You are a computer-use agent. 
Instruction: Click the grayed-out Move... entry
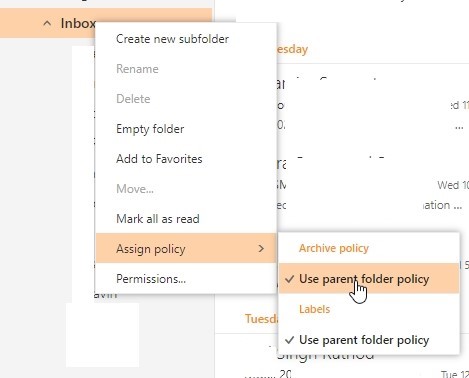point(135,189)
